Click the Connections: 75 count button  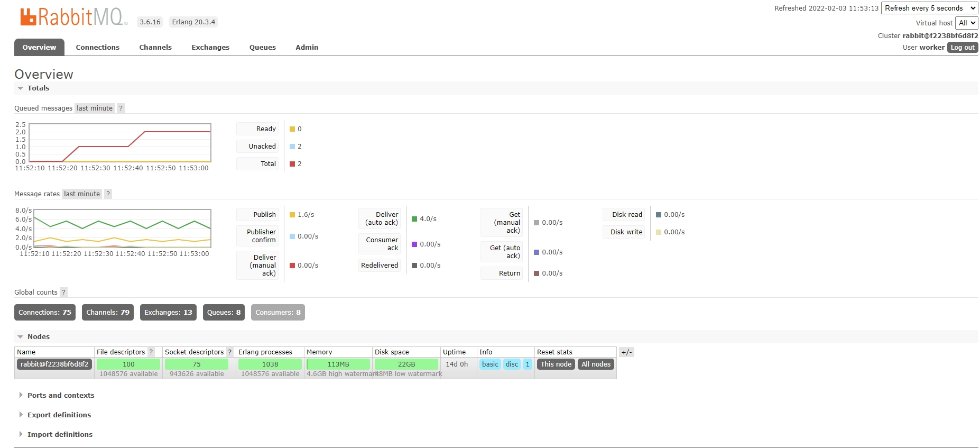[x=45, y=313]
